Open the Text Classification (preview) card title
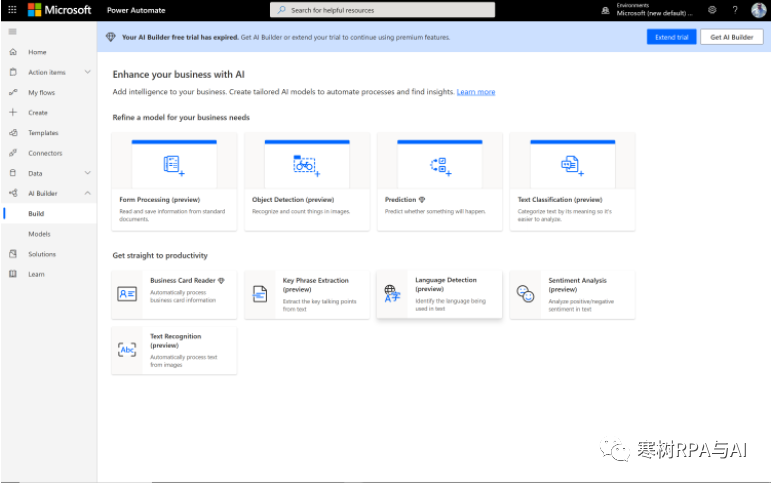The height and width of the screenshot is (483, 772). click(x=560, y=199)
